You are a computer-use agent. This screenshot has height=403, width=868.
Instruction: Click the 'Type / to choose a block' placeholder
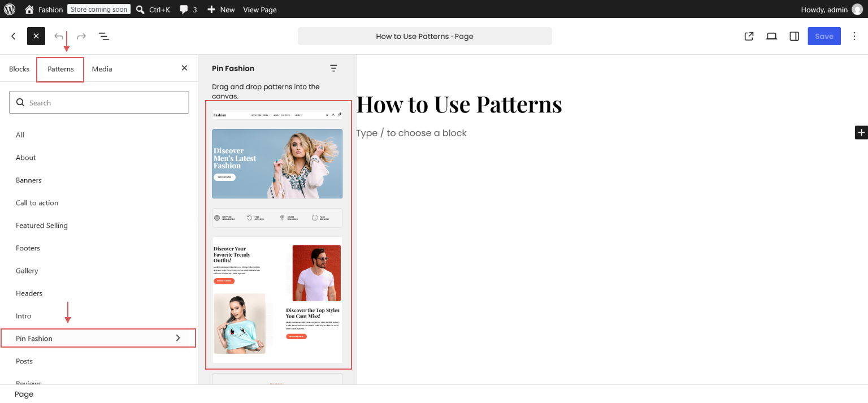tap(411, 133)
